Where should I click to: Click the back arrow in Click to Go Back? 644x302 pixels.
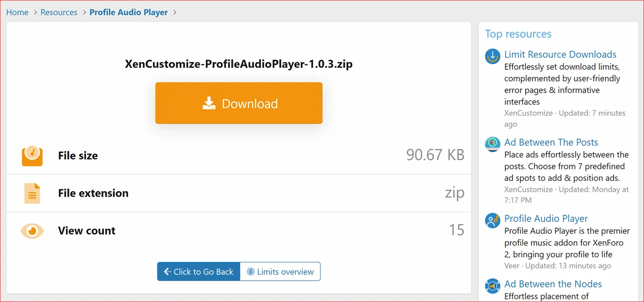coord(168,271)
